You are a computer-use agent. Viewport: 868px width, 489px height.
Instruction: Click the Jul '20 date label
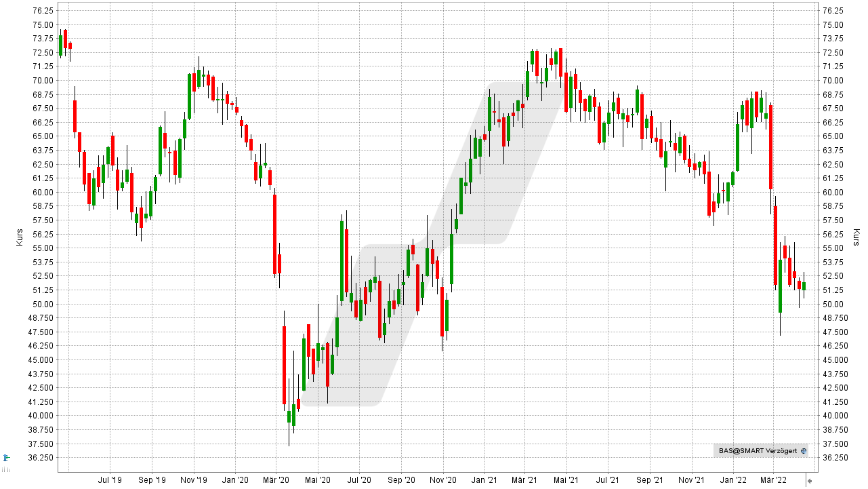tap(359, 480)
